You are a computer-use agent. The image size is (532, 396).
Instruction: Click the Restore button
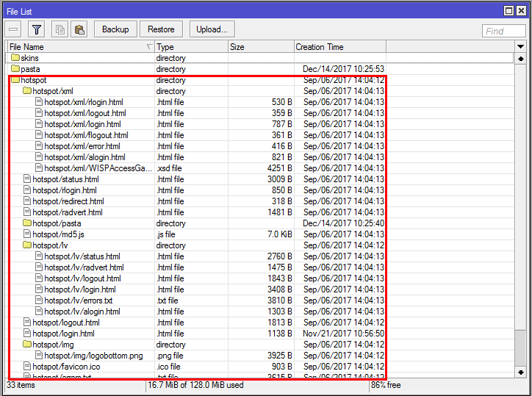(x=161, y=29)
